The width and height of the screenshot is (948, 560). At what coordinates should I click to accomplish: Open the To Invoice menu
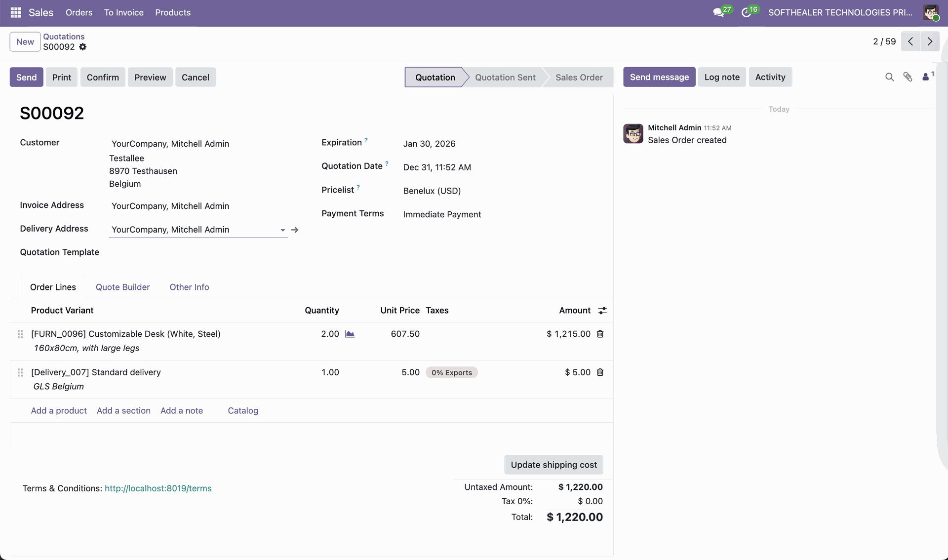[x=123, y=12]
